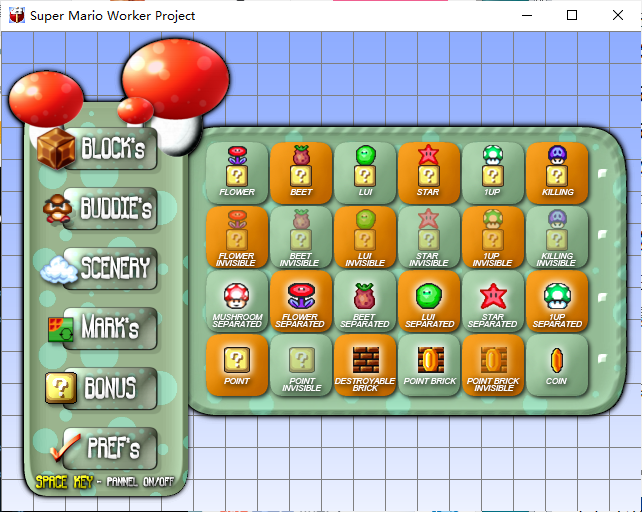This screenshot has width=642, height=512.
Task: Select the 1UP question block item
Action: (493, 172)
